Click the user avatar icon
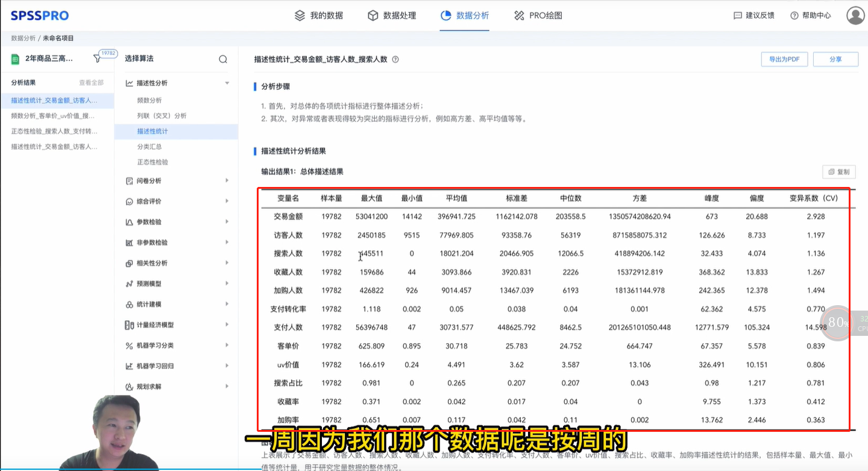868x471 pixels. [x=855, y=16]
